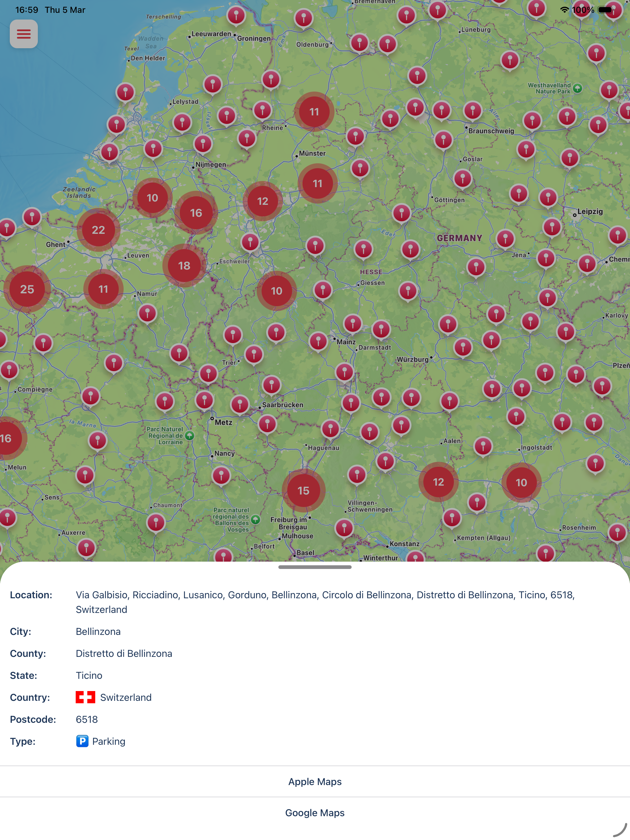
Task: Tap the pin immediately left of Mainz
Action: click(318, 341)
